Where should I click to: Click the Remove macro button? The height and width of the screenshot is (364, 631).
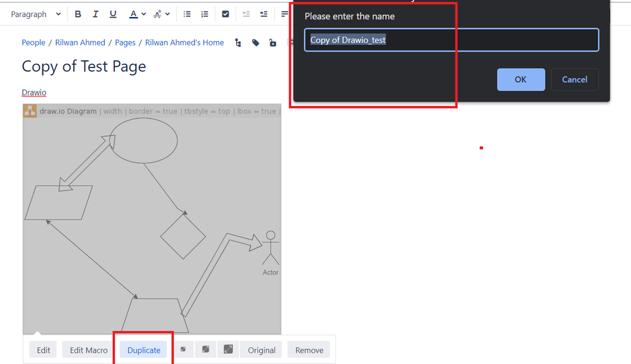309,350
